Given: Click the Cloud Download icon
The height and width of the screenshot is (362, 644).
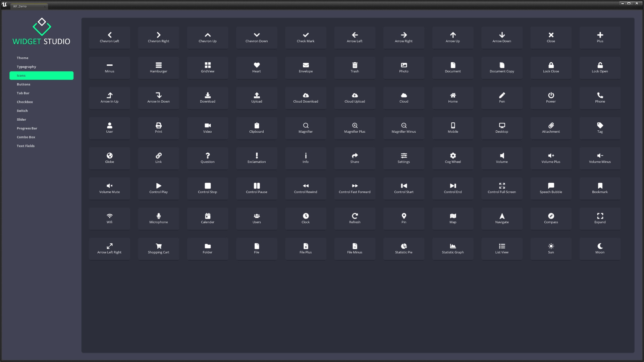Looking at the screenshot, I should 305,98.
